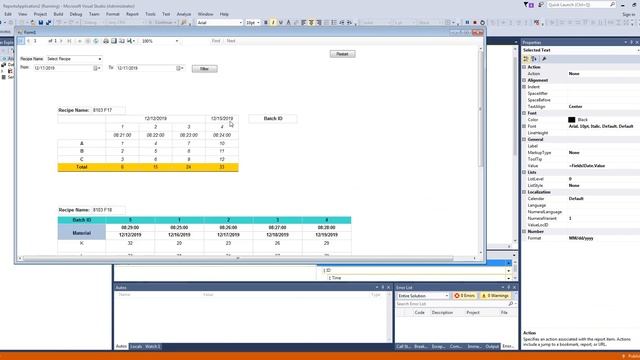
Task: Click the report viewer horizontal scrollbar
Action: (x=238, y=258)
